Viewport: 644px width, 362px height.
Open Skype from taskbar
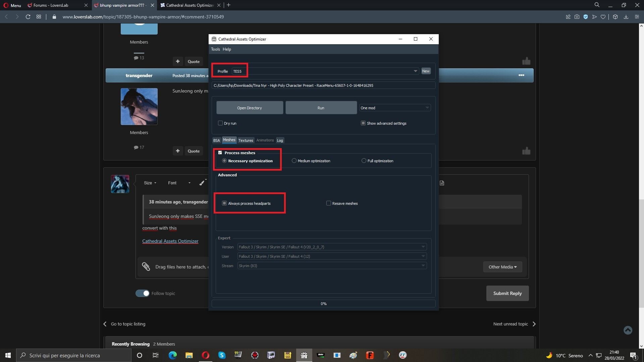(222, 355)
